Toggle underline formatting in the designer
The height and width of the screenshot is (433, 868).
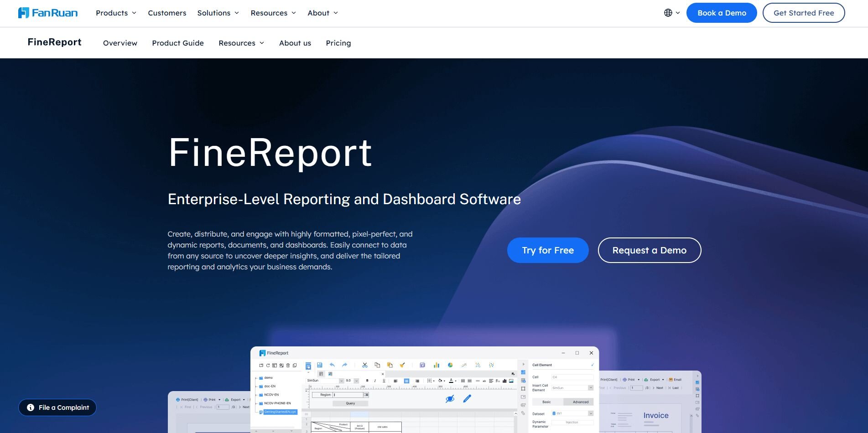pos(384,381)
